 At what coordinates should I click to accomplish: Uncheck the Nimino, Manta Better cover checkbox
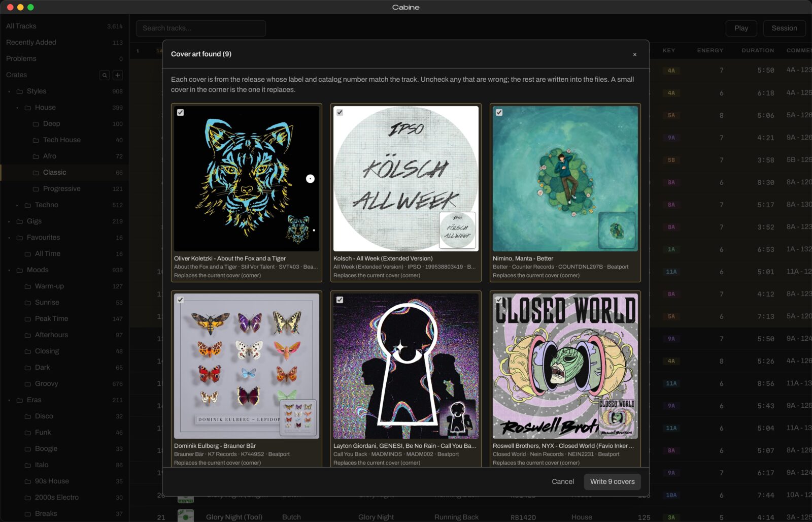(x=499, y=112)
